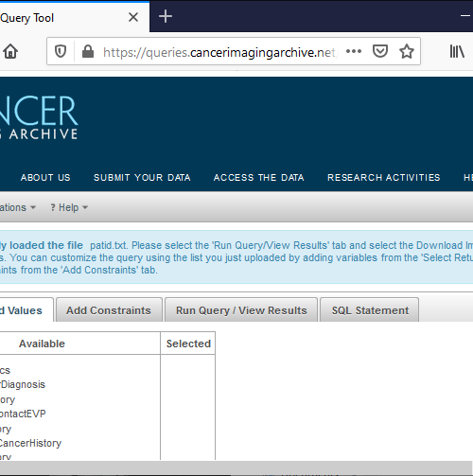This screenshot has width=473, height=476.
Task: Bookmark this page with star icon
Action: 407,51
